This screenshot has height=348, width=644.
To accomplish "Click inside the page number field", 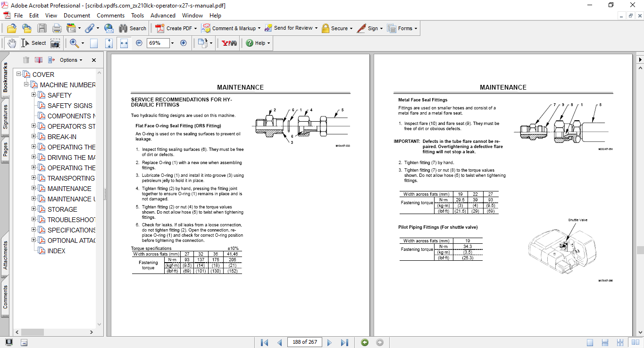I will [304, 342].
